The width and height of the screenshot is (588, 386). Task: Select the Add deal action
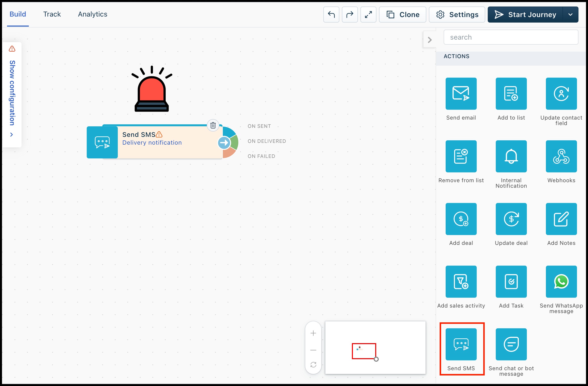(461, 219)
